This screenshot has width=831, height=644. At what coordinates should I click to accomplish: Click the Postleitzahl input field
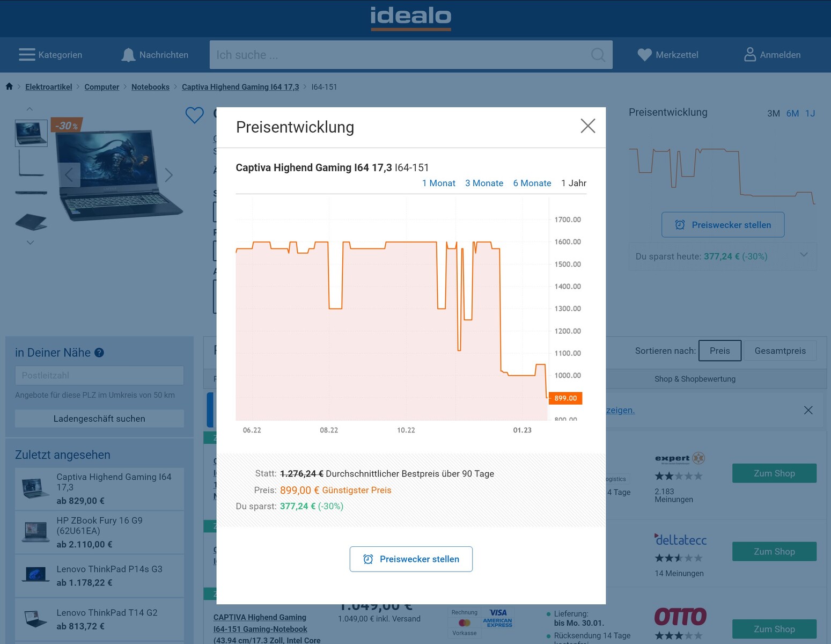(x=99, y=376)
